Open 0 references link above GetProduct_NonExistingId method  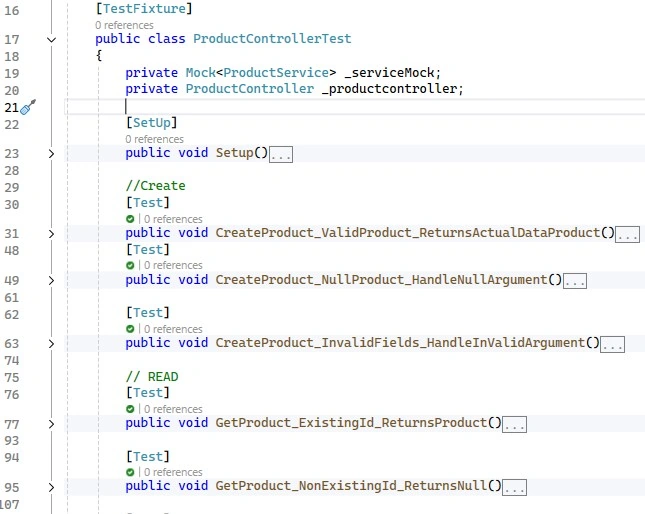pyautogui.click(x=173, y=472)
